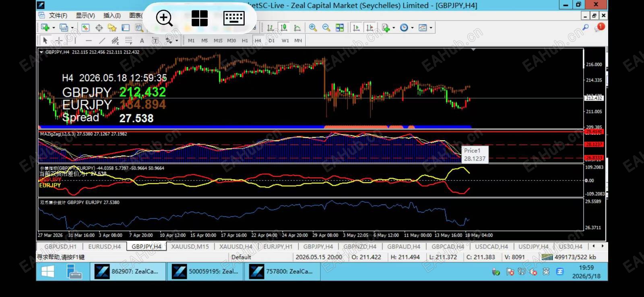Expand the new chart dropdown arrow
This screenshot has width=644, height=297.
pyautogui.click(x=54, y=28)
